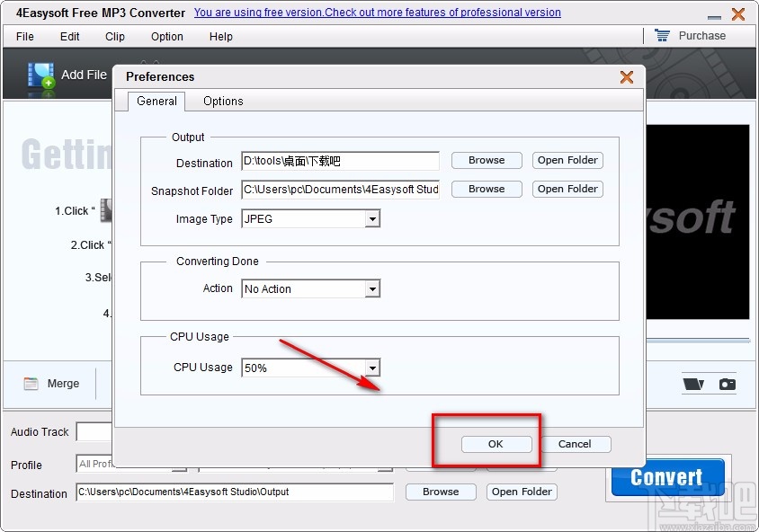Open snapshot folder icon beside camera
Image resolution: width=759 pixels, height=532 pixels.
(x=693, y=384)
